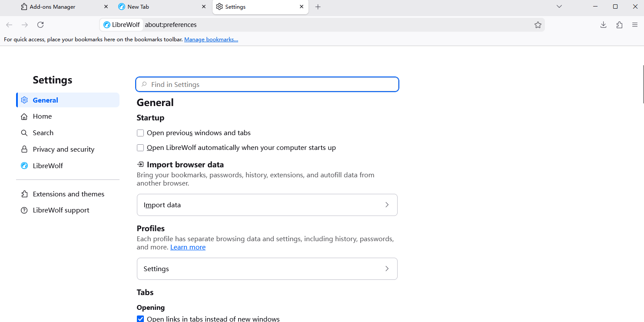
Task: Switch to the New Tab tab
Action: pyautogui.click(x=162, y=7)
